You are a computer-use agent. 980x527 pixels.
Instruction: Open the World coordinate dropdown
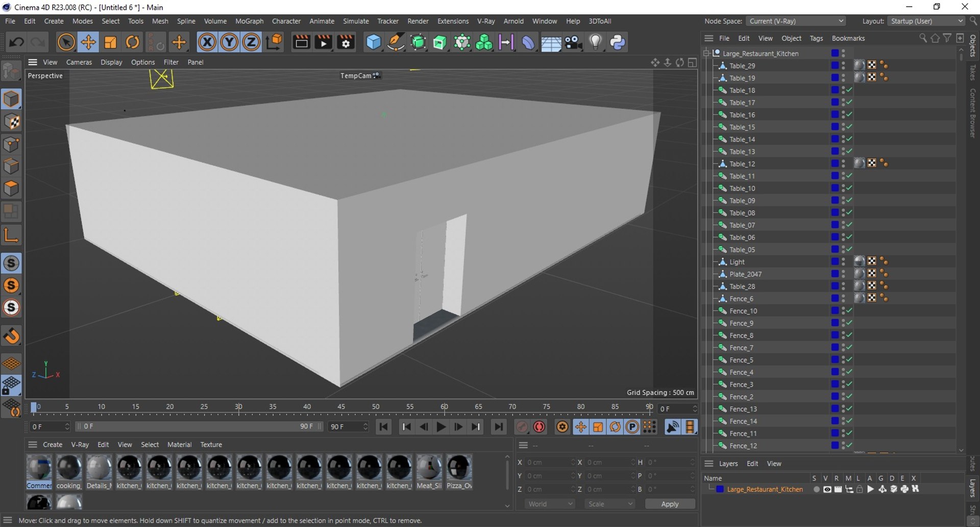pyautogui.click(x=550, y=504)
